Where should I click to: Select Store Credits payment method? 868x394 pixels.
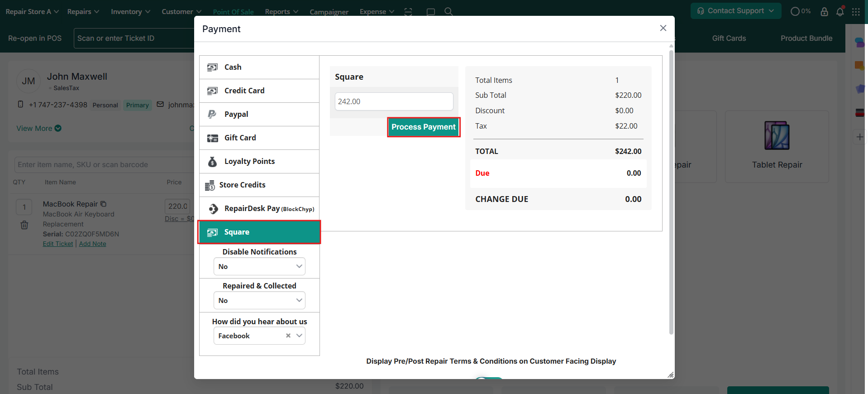[259, 185]
